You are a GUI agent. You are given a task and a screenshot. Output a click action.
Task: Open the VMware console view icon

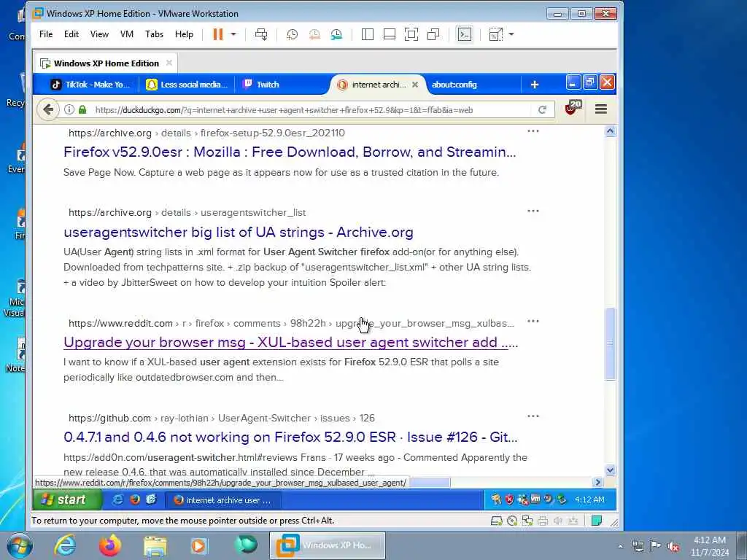pyautogui.click(x=465, y=34)
